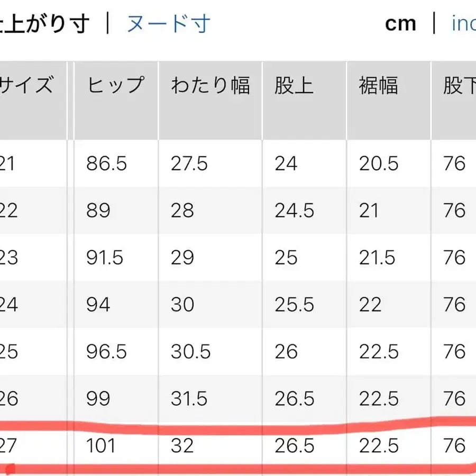Click the 裾幅 column header
The height and width of the screenshot is (476, 476).
pyautogui.click(x=378, y=85)
